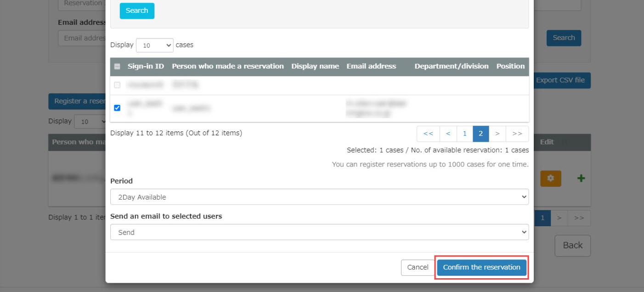Cancel the reservation dialog
The height and width of the screenshot is (292, 644).
[418, 267]
